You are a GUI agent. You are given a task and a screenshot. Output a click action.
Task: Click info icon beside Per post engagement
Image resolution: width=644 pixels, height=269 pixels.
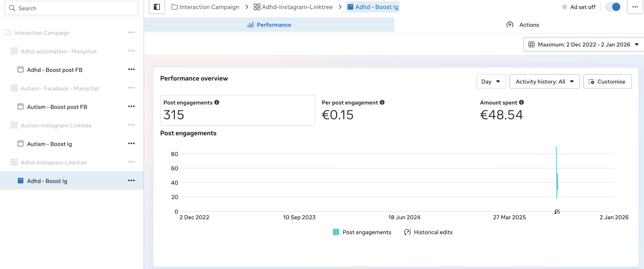382,102
